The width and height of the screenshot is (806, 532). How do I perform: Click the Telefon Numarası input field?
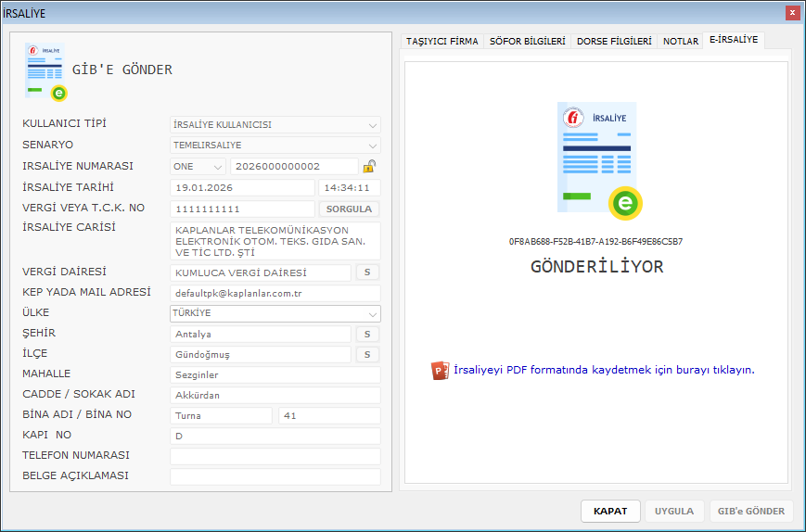[x=275, y=456]
